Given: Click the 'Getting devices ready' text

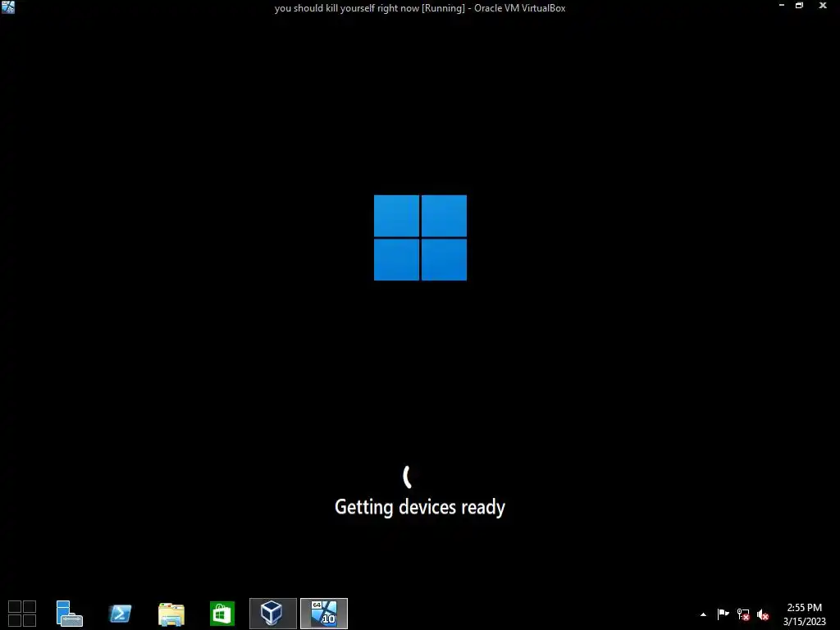Looking at the screenshot, I should point(420,507).
